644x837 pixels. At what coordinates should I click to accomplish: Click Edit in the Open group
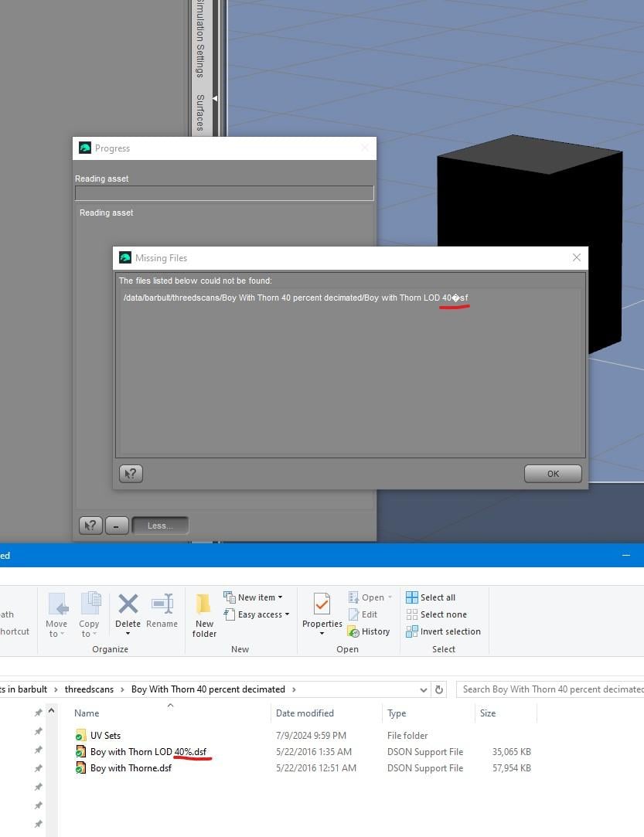363,614
